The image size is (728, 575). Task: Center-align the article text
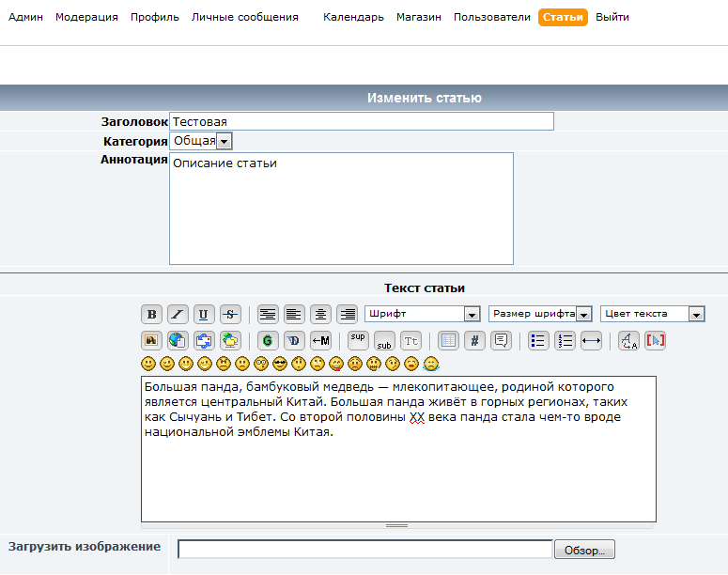321,314
